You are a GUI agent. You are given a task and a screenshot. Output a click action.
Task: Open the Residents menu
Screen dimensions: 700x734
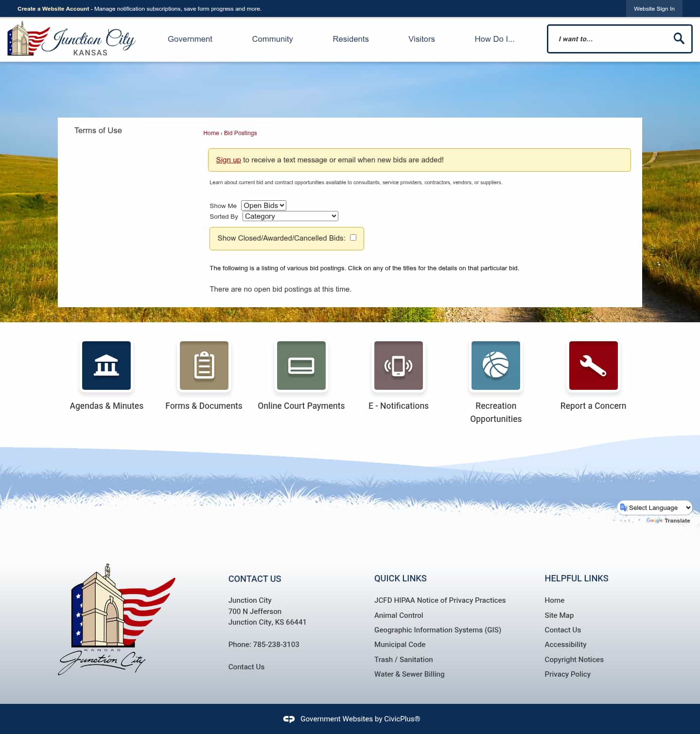tap(350, 39)
